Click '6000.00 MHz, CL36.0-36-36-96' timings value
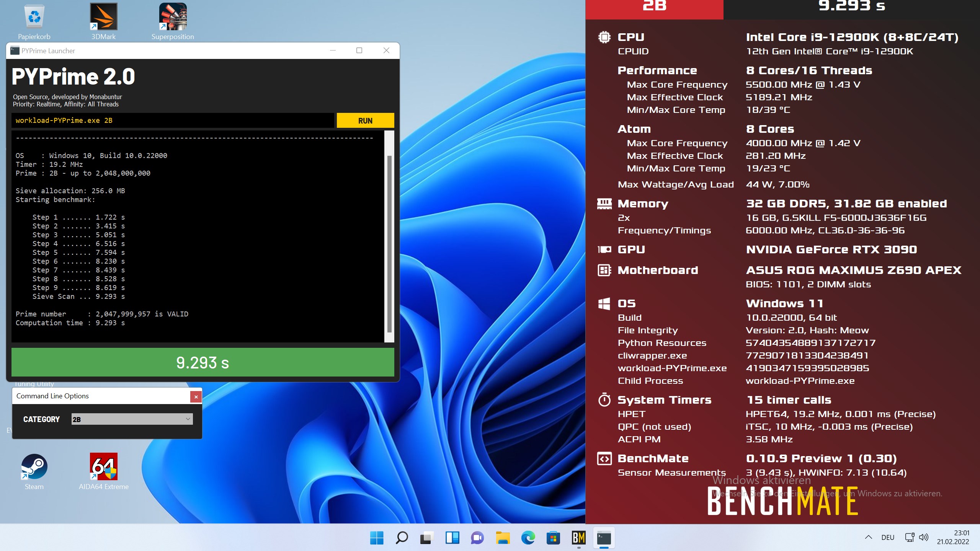Screen dimensions: 980x551 (x=825, y=230)
